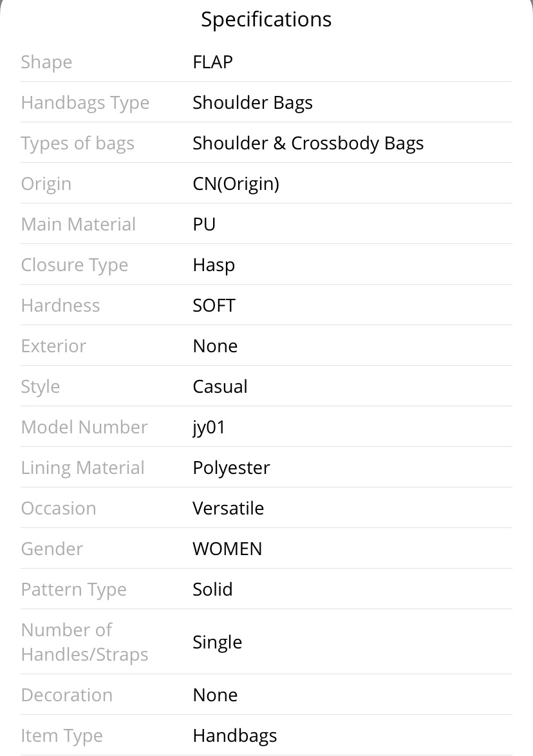The height and width of the screenshot is (756, 533).
Task: Select the FLAP shape value
Action: click(x=212, y=62)
